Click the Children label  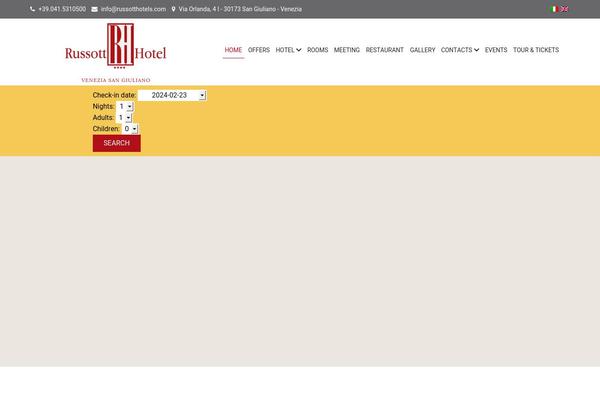106,129
